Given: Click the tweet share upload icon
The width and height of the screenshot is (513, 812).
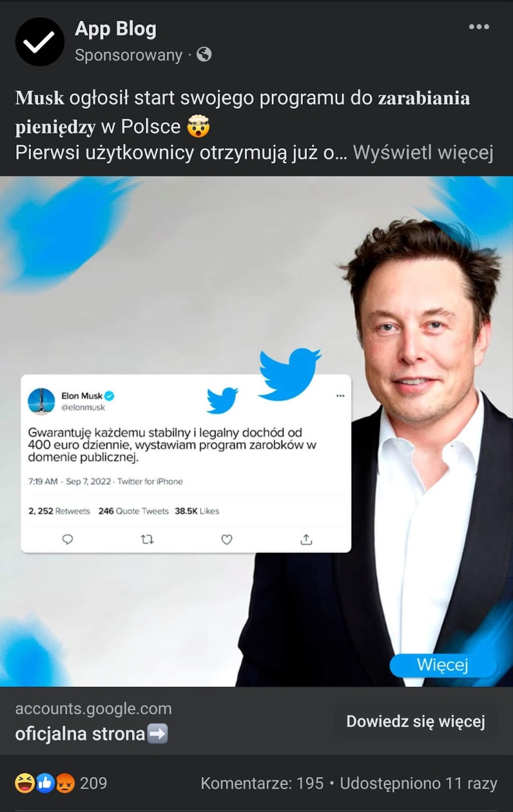Looking at the screenshot, I should point(306,539).
